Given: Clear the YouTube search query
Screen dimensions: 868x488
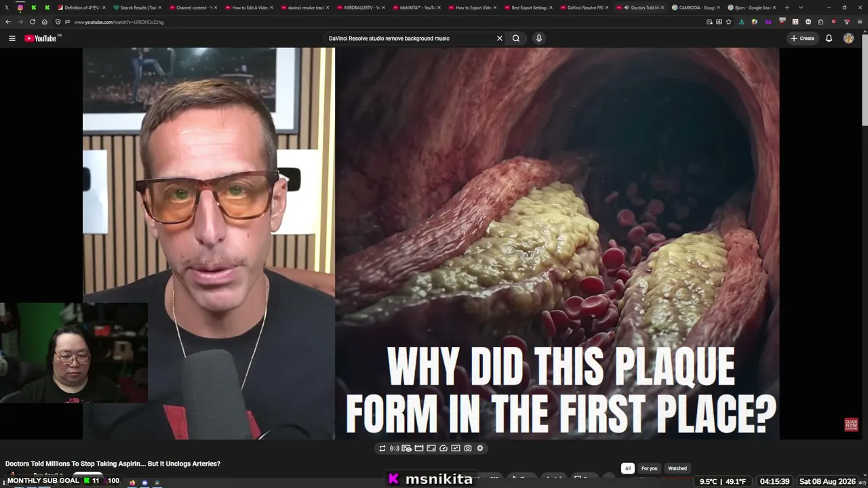Looking at the screenshot, I should click(500, 38).
